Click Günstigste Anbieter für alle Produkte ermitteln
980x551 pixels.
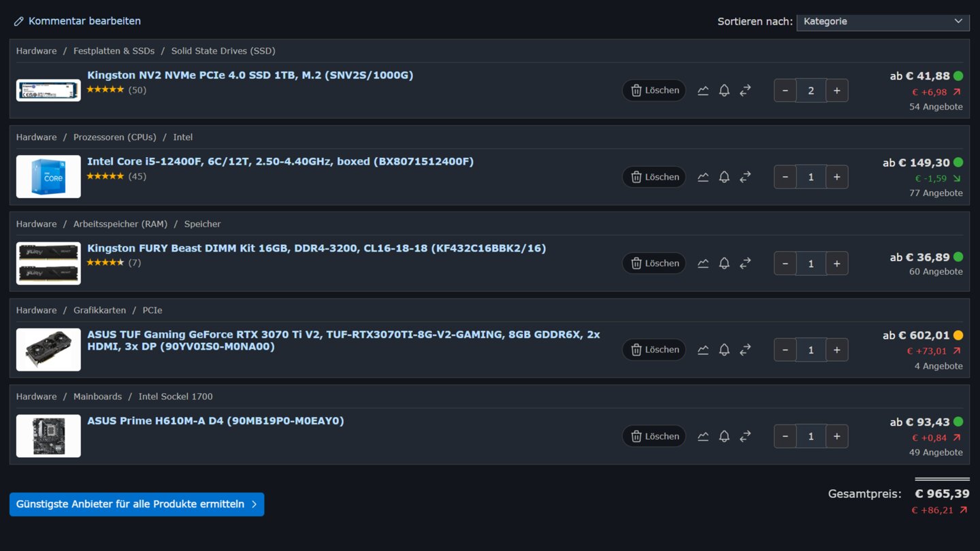pos(137,504)
